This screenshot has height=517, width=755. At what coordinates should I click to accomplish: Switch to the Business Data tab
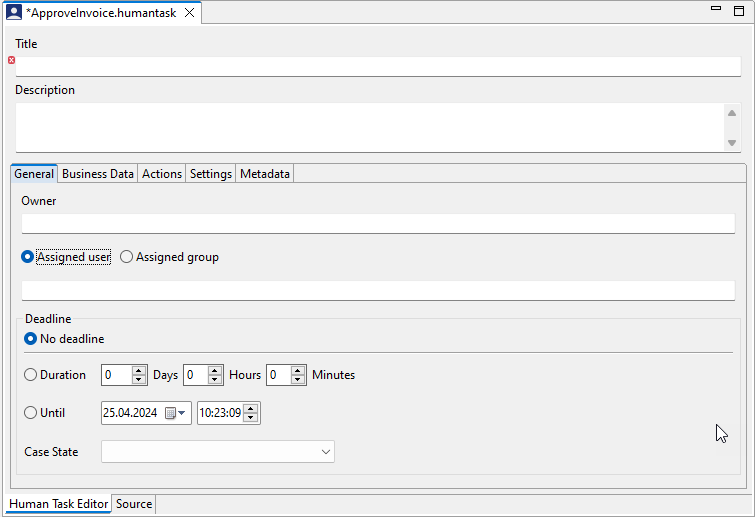coord(97,174)
